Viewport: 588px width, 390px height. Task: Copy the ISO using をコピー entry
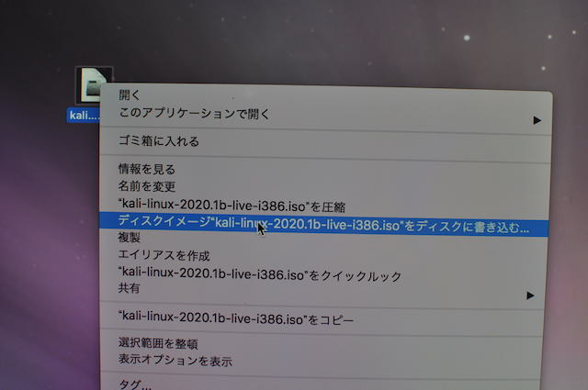pyautogui.click(x=322, y=319)
